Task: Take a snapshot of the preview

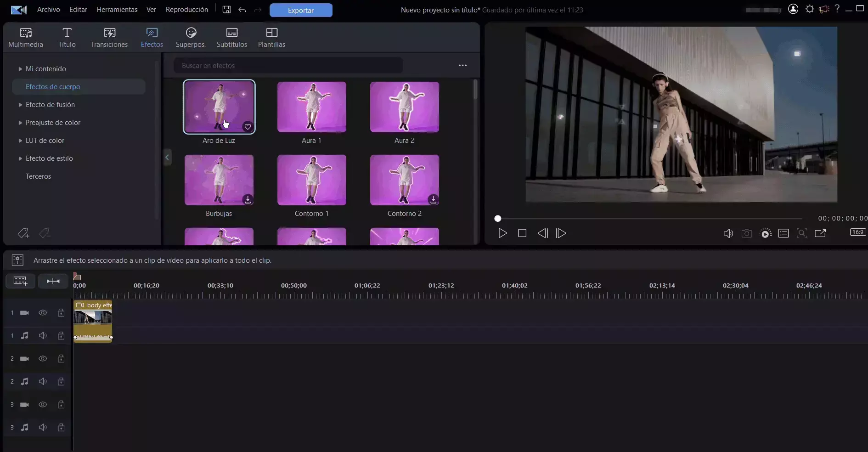Action: point(747,233)
